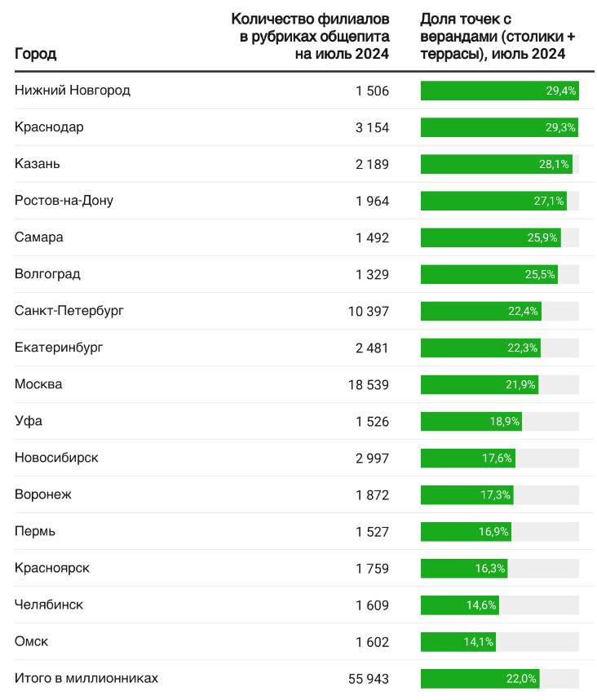Screen dimensions: 597x700
Task: Click the Пермь city name
Action: (x=36, y=531)
